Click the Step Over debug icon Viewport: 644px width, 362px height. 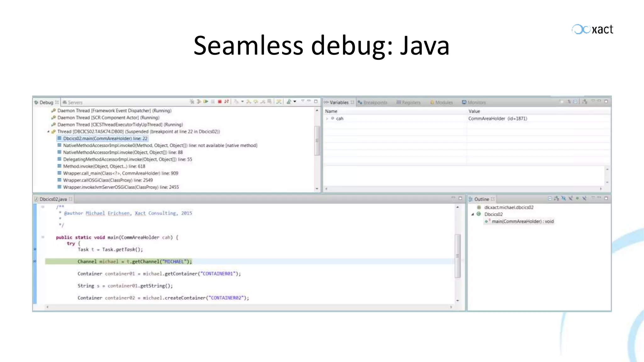pos(256,101)
